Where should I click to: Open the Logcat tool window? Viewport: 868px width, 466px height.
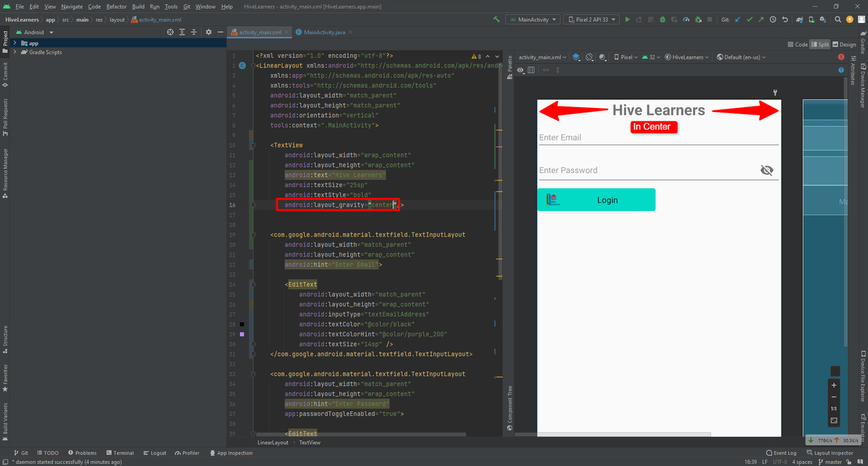tap(154, 452)
